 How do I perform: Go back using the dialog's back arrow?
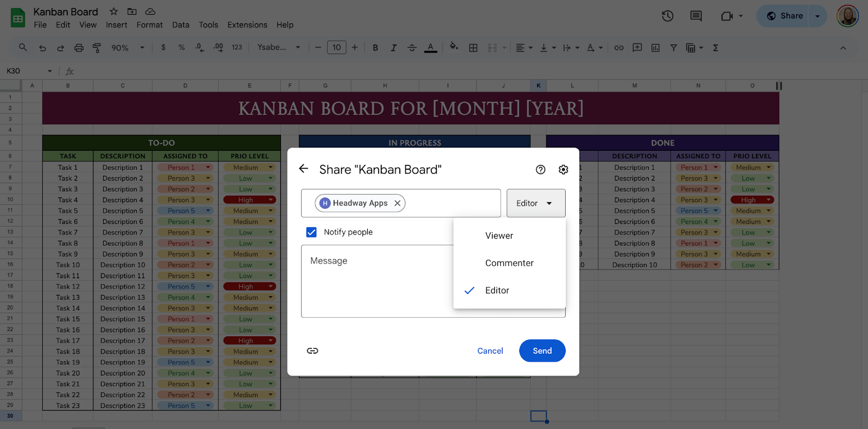(304, 169)
